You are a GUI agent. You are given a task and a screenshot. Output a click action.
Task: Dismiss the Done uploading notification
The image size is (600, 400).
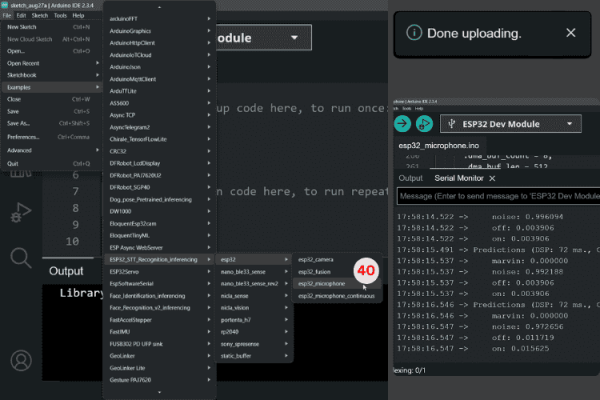click(x=570, y=33)
